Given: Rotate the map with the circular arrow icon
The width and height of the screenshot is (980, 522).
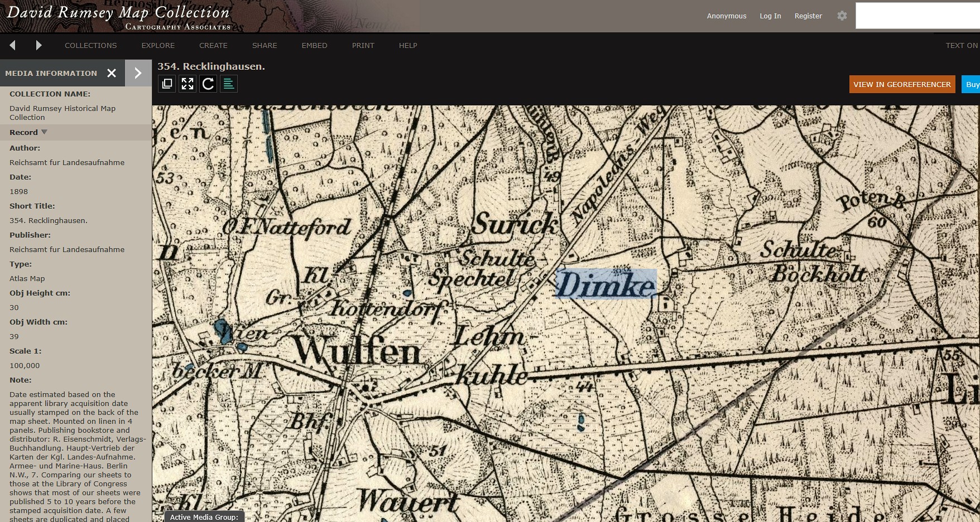Looking at the screenshot, I should click(x=208, y=84).
